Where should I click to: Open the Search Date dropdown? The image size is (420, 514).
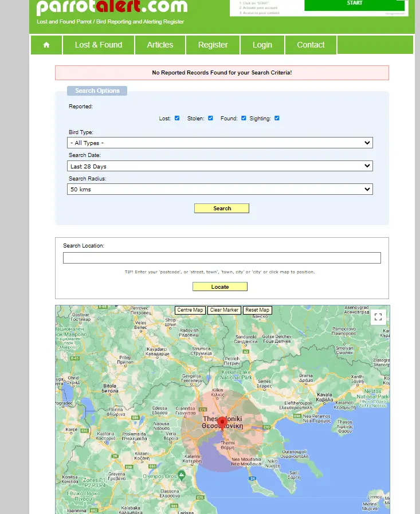click(220, 166)
